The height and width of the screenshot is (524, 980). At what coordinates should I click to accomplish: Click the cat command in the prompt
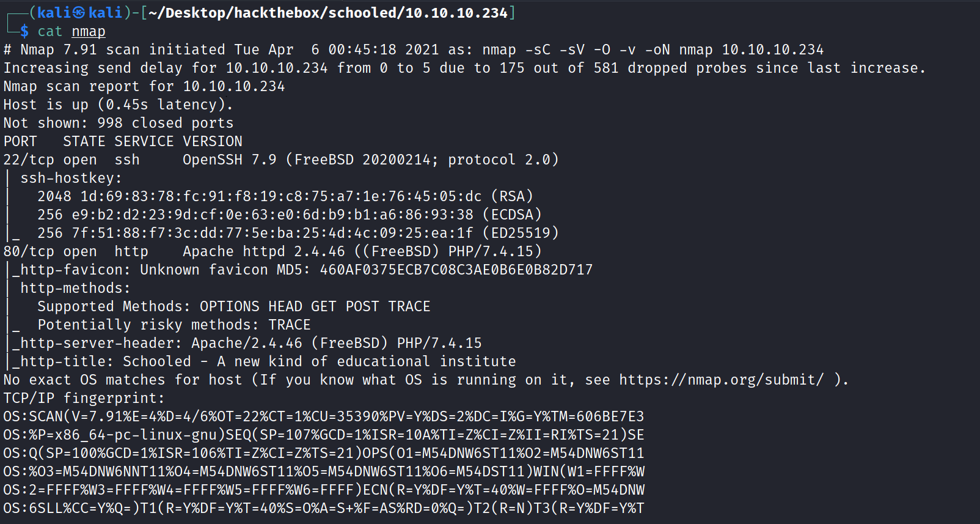[x=49, y=31]
